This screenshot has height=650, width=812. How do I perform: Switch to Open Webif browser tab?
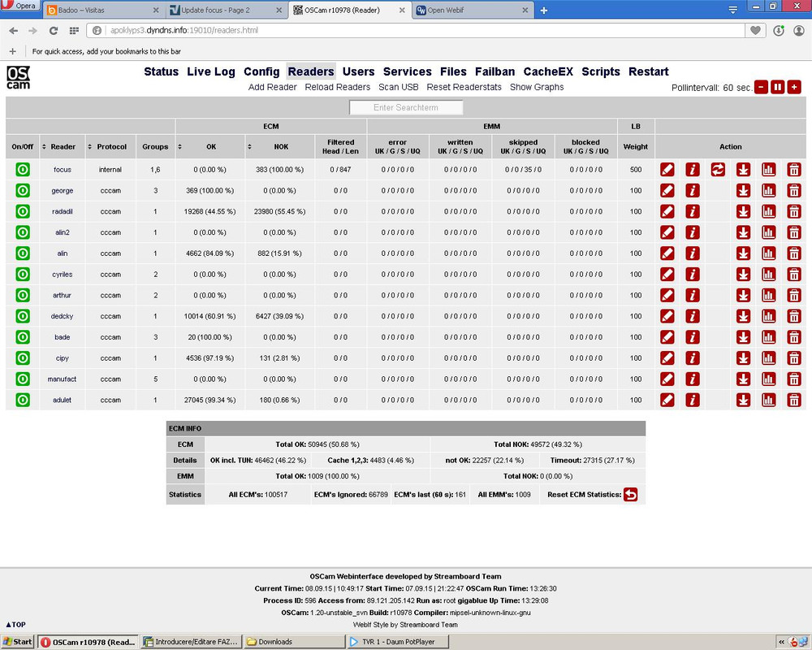[x=473, y=10]
